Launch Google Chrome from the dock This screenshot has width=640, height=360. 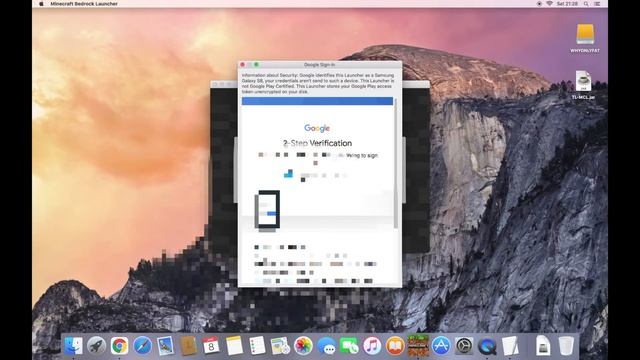point(119,346)
